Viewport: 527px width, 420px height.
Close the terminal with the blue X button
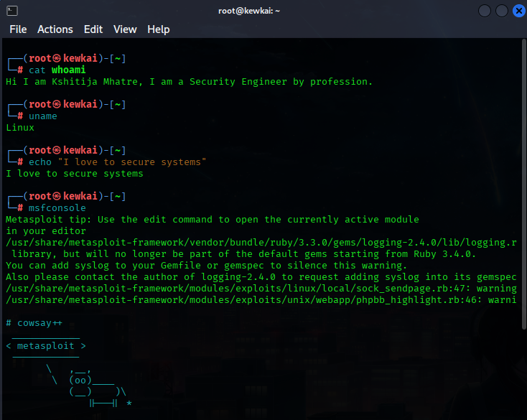coord(519,11)
